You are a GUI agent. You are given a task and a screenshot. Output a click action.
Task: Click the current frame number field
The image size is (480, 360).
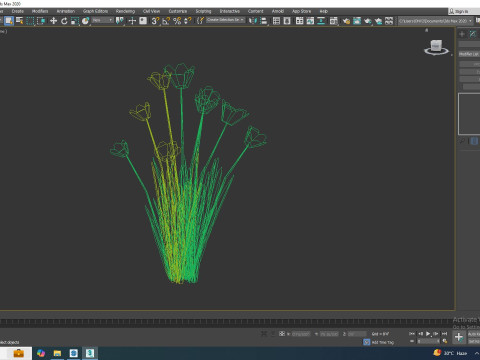point(428,341)
